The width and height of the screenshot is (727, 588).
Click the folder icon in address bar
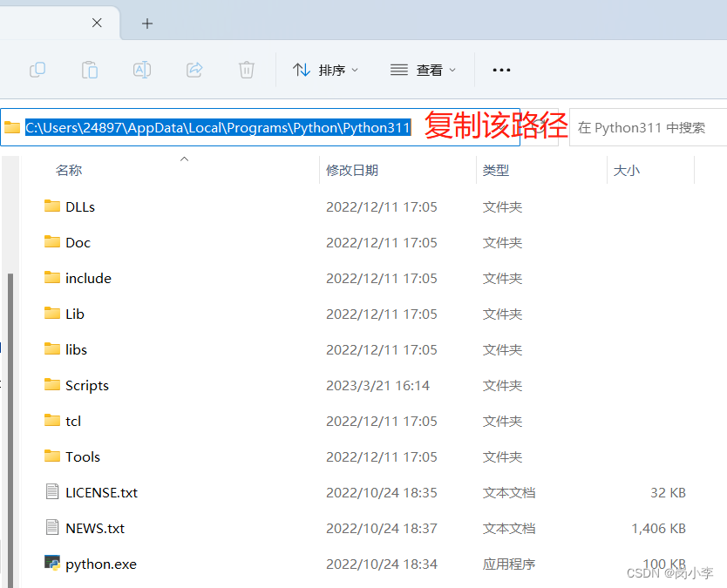[12, 127]
